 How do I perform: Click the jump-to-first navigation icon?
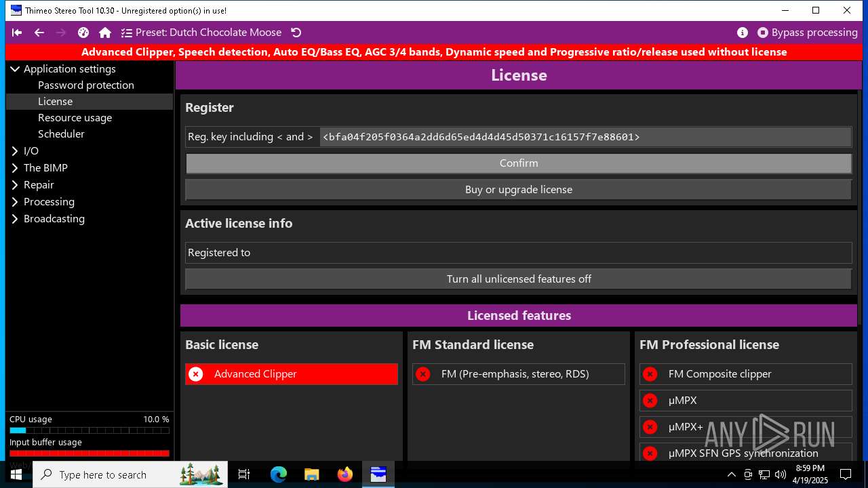point(17,33)
